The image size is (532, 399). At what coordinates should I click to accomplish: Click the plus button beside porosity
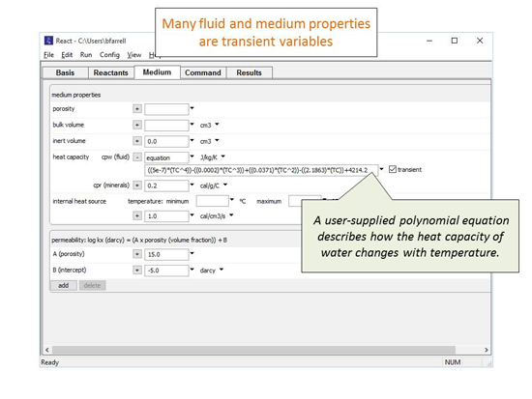[x=137, y=109]
